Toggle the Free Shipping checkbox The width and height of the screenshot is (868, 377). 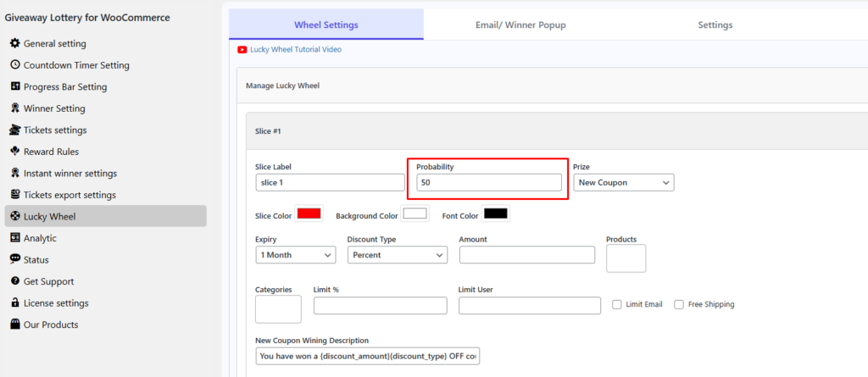pos(679,304)
